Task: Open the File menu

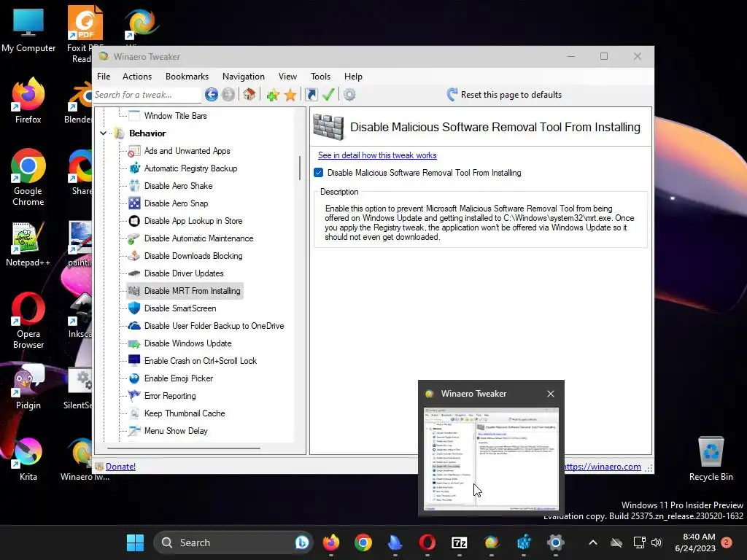Action: [104, 77]
